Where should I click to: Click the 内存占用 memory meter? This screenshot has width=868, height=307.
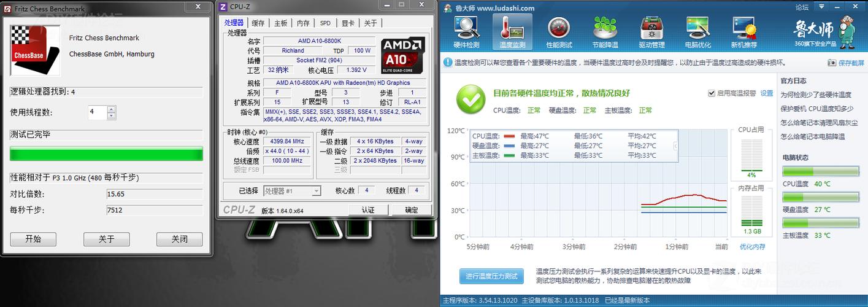tap(751, 211)
